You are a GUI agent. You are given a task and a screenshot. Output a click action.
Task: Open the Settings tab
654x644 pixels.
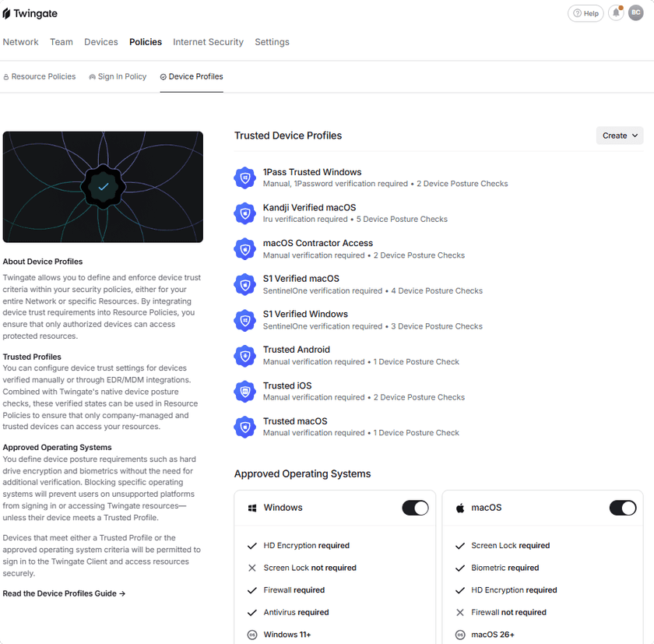pos(272,42)
